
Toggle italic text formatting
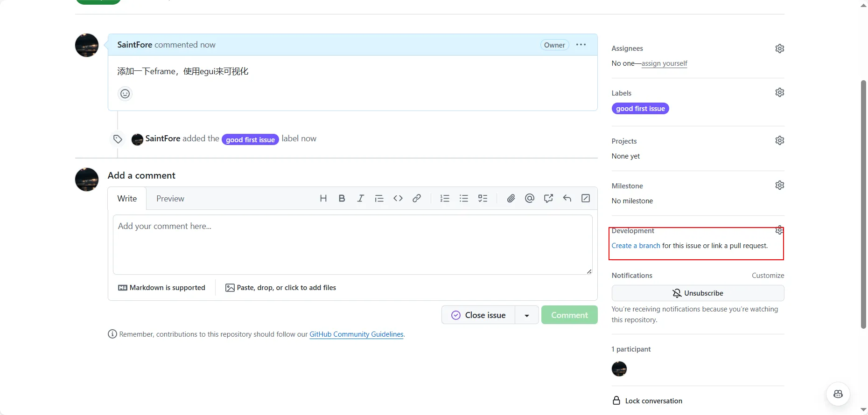360,199
